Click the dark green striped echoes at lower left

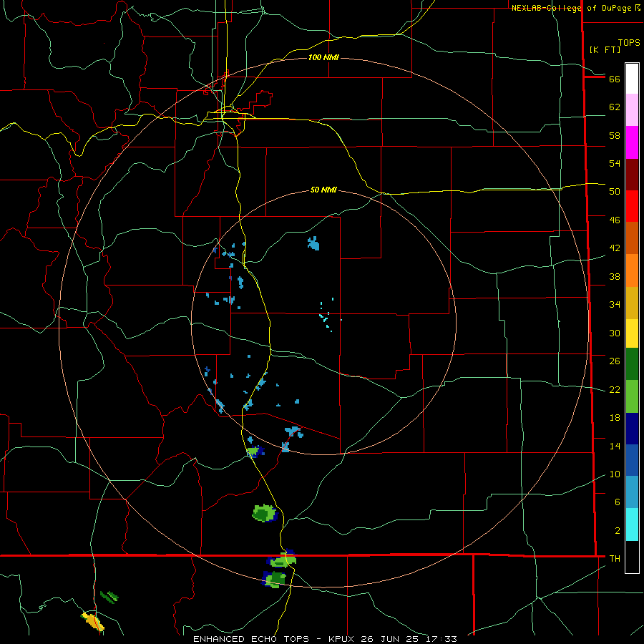pos(109,597)
